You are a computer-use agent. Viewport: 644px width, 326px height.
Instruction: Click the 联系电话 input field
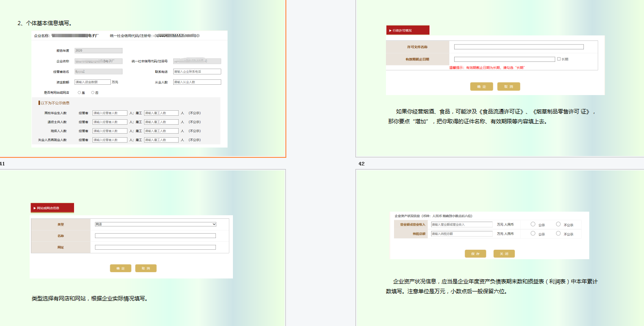(196, 71)
